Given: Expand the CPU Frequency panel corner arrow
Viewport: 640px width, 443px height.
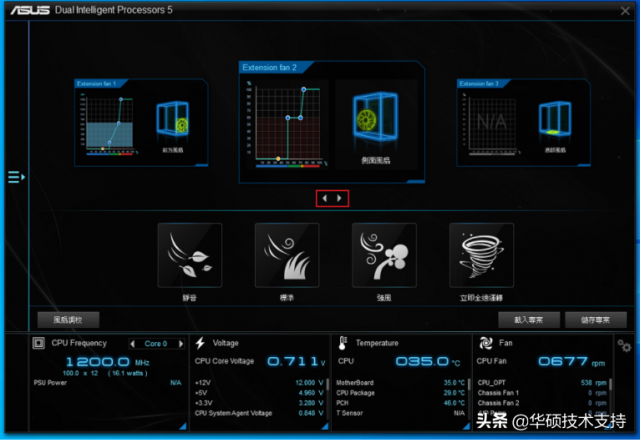Looking at the screenshot, I should (183, 426).
